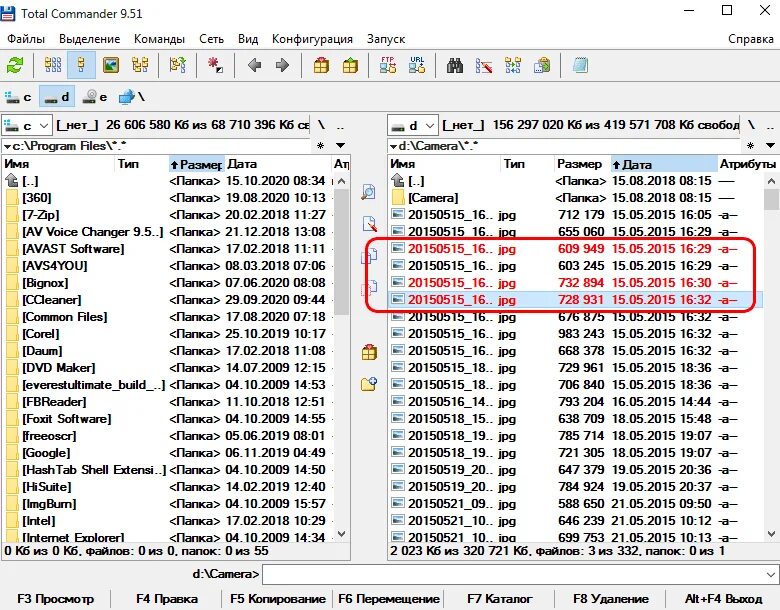Go to the left panel root directory backslash button

point(321,125)
